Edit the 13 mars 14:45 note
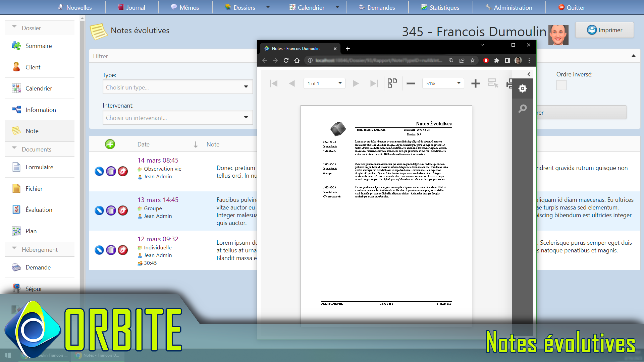 point(99,210)
